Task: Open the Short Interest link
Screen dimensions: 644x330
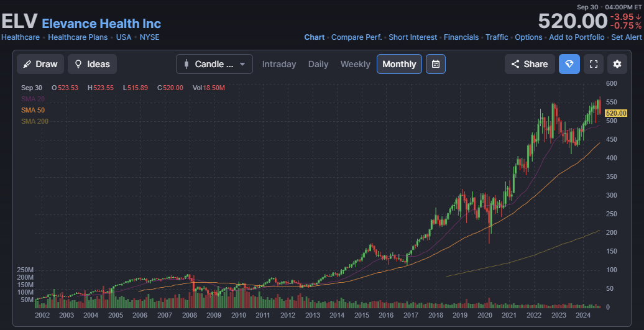Action: point(413,37)
